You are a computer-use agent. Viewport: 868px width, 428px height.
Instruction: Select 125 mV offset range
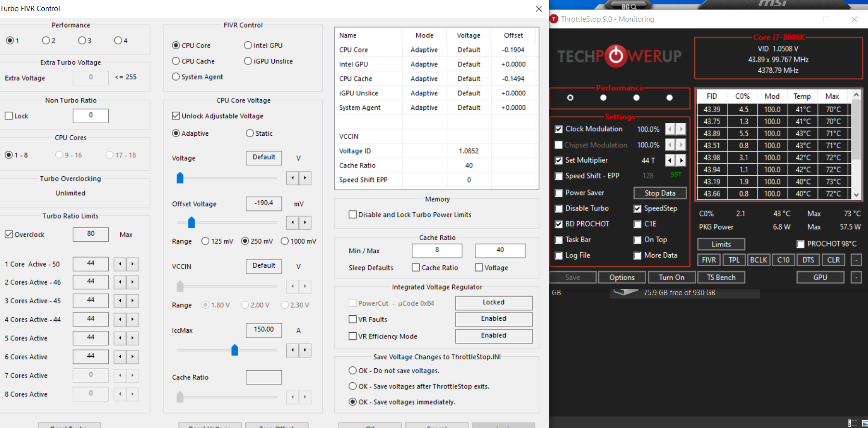[x=205, y=241]
